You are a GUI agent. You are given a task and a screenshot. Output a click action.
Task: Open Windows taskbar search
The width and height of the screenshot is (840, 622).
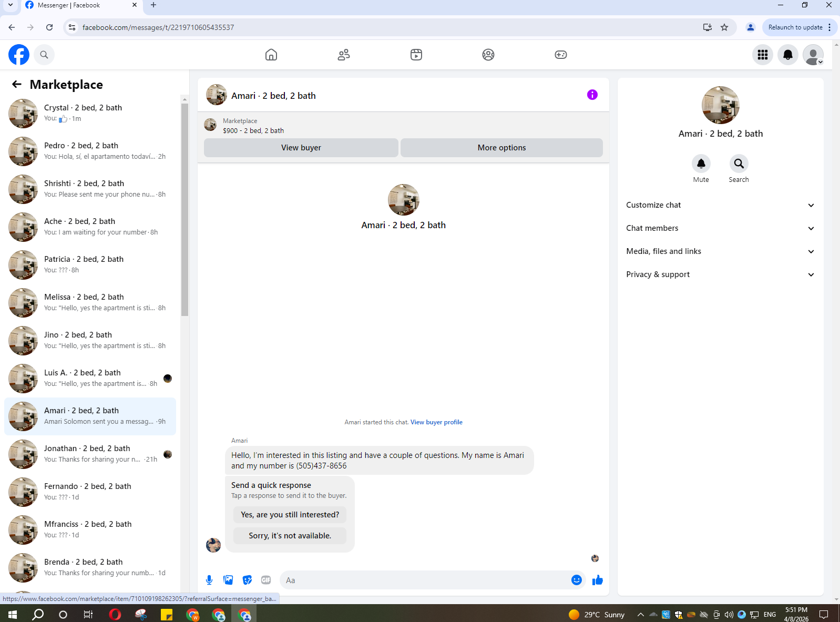(38, 614)
